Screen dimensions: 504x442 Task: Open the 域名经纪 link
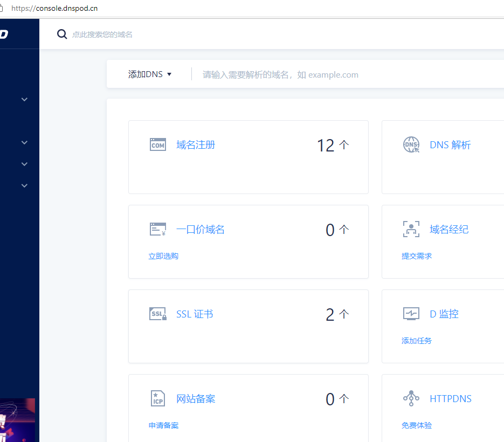point(449,230)
